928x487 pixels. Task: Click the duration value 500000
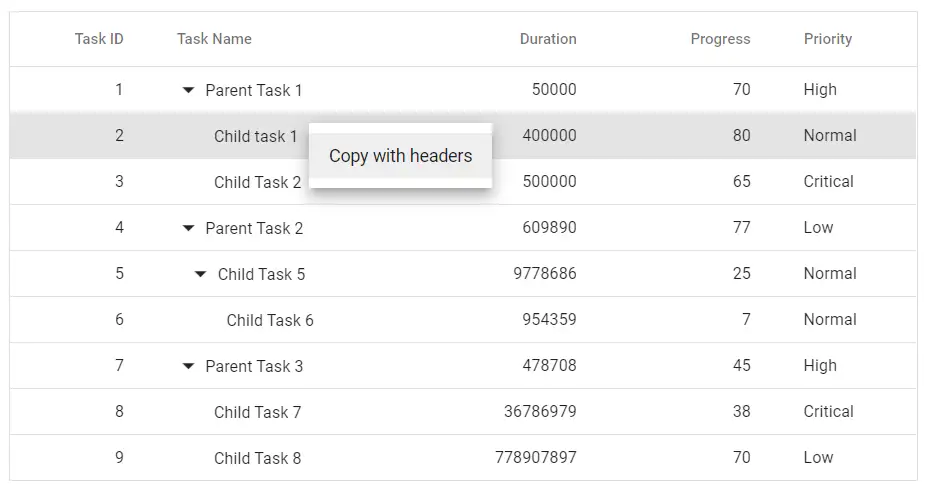point(549,182)
